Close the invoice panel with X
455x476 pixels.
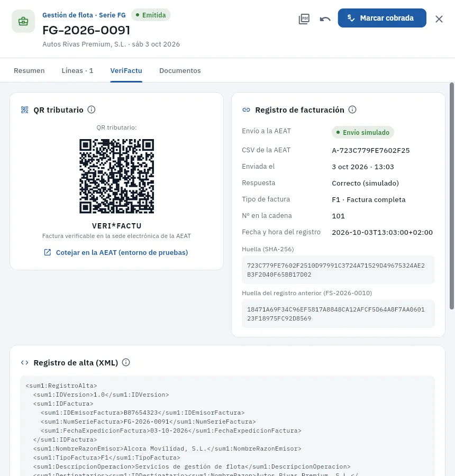[x=439, y=19]
